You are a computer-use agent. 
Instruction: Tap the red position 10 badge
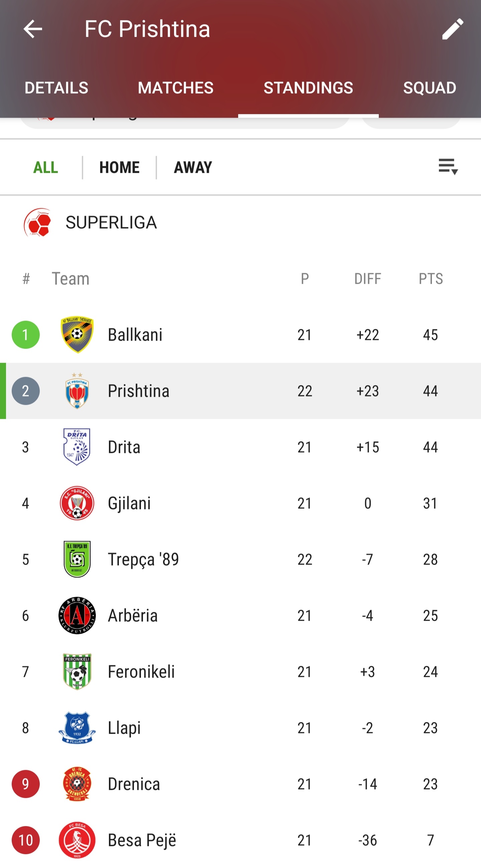(26, 840)
